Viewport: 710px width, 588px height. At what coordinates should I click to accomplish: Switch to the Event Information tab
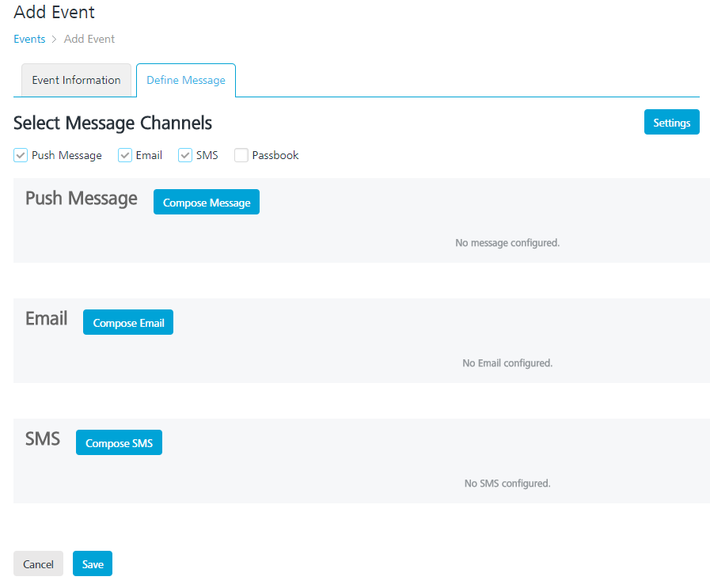pos(76,80)
